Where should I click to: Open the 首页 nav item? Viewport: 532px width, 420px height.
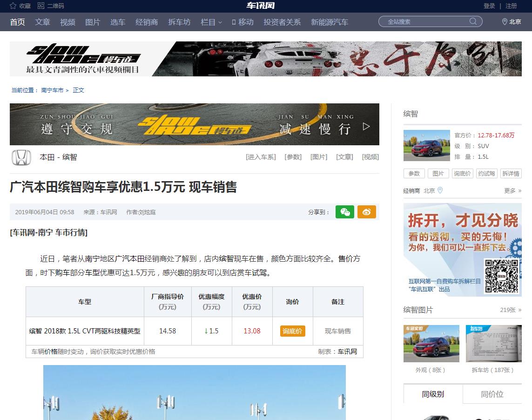tap(17, 22)
